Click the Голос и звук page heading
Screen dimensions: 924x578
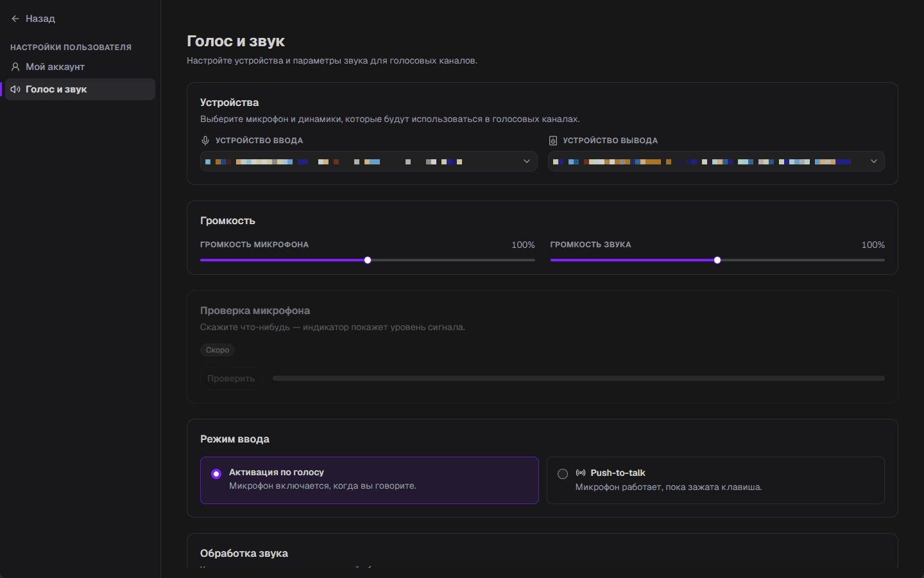pos(235,41)
